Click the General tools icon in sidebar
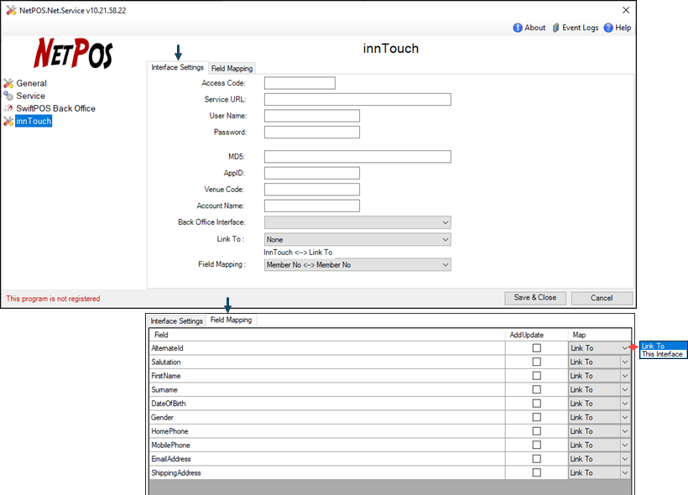 [x=8, y=83]
